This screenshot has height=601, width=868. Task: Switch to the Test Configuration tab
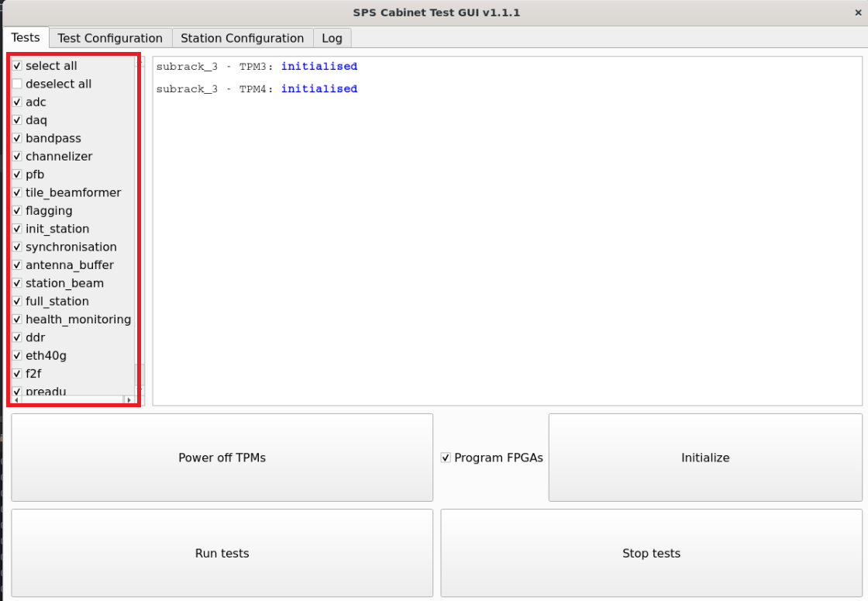pyautogui.click(x=110, y=37)
